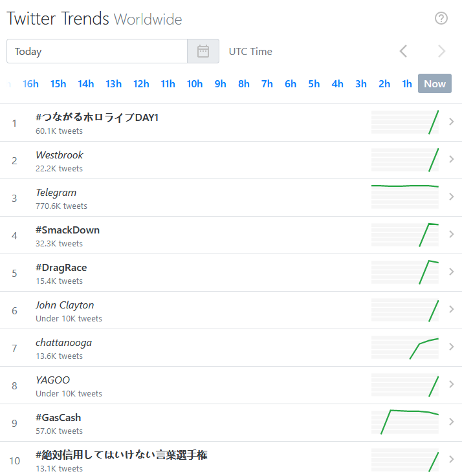Image resolution: width=462 pixels, height=476 pixels.
Task: Open the #DragRace trend sparkline chart
Action: click(405, 272)
